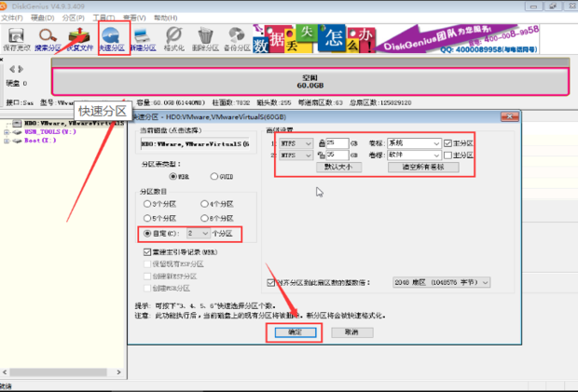
Task: Click the 搜索分区 search partition icon
Action: point(48,39)
